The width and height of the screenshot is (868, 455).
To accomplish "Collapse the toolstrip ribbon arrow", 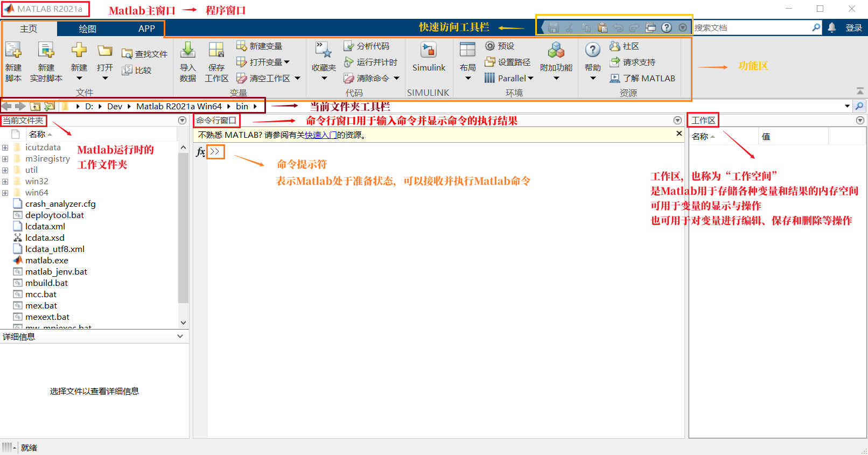I will click(860, 90).
